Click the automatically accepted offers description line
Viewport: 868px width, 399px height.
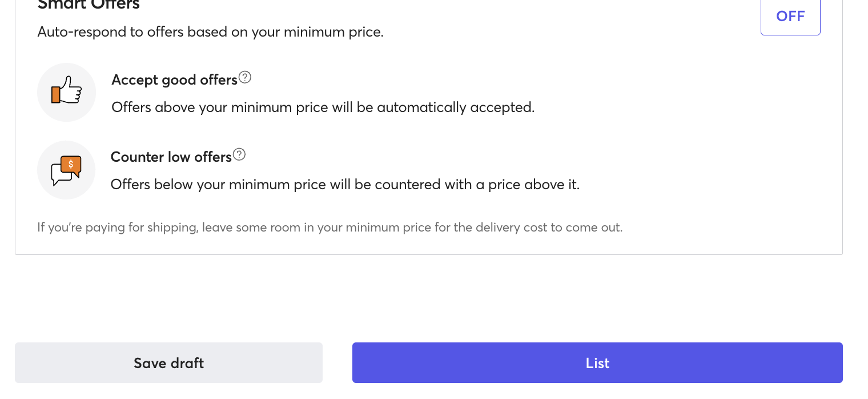[x=323, y=107]
